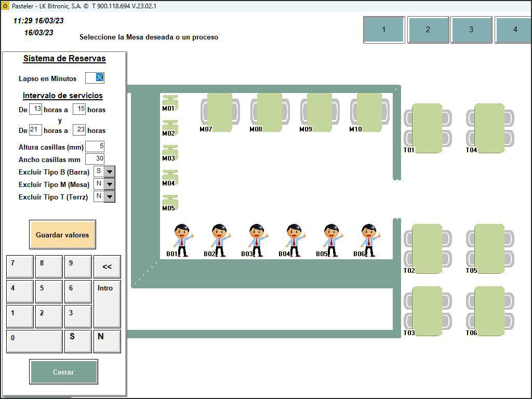Click the B06 waiter figure
The image size is (532, 399).
tap(369, 240)
